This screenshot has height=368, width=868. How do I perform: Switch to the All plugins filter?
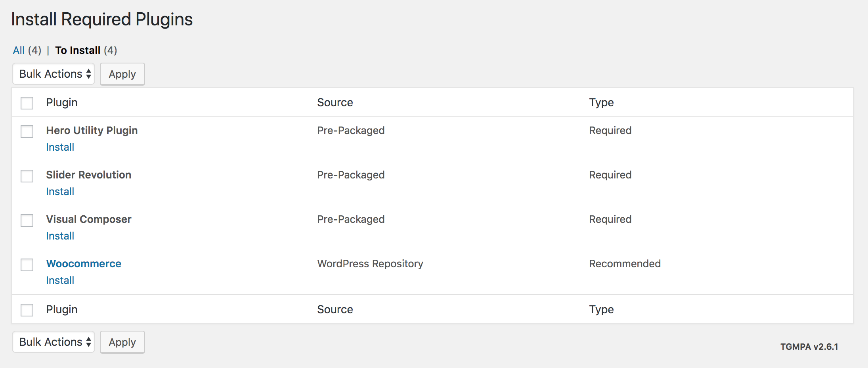19,50
